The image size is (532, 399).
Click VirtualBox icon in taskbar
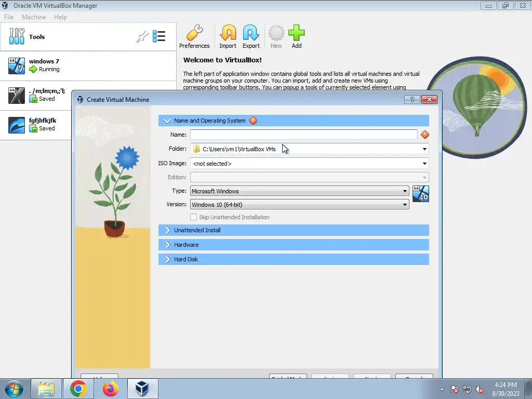(x=142, y=389)
